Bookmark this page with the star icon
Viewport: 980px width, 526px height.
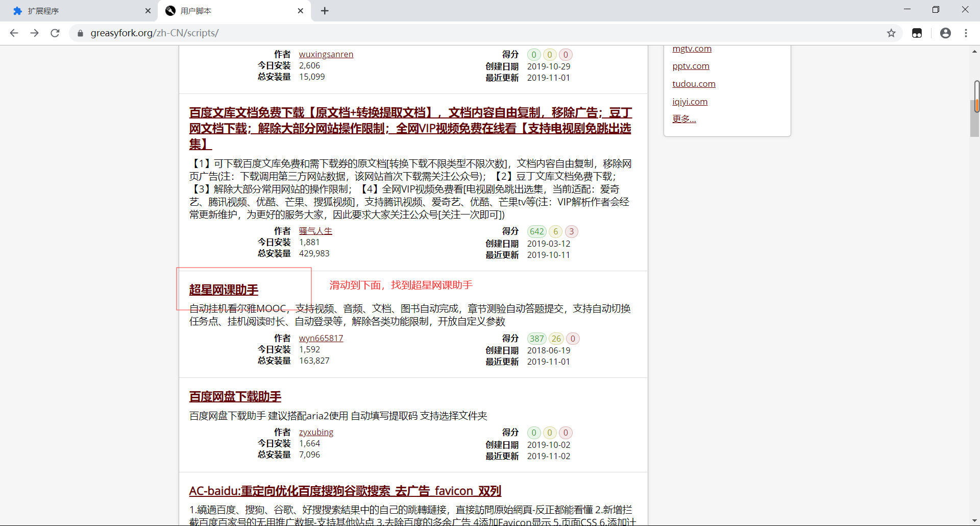[x=891, y=33]
